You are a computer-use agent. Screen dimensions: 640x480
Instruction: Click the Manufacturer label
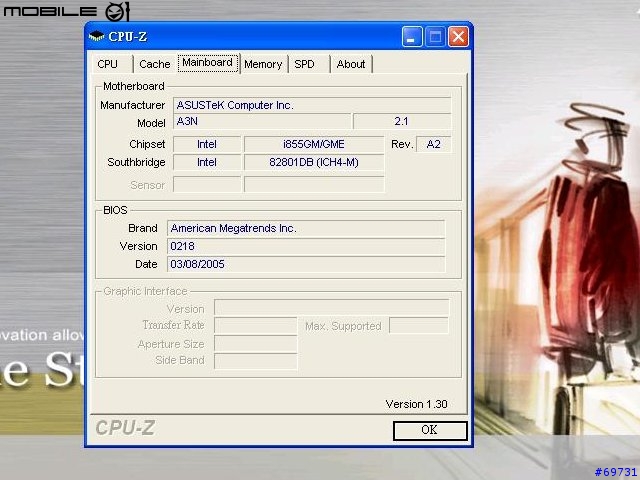133,105
